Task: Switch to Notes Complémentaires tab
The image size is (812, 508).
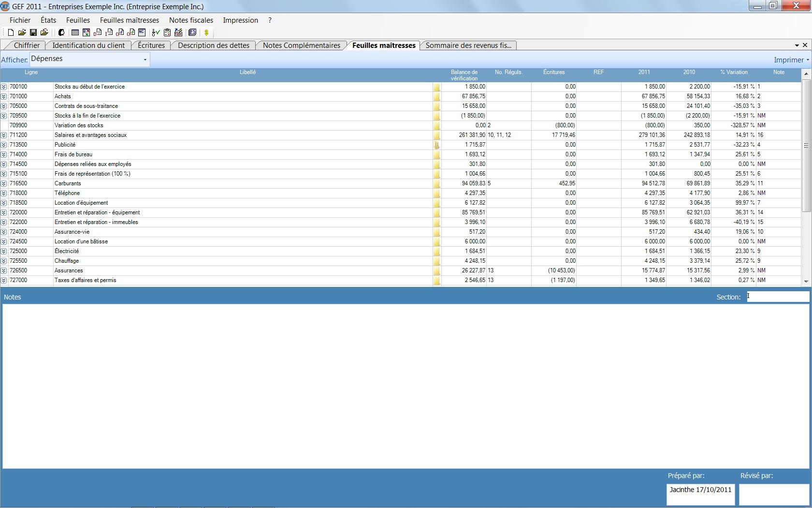Action: tap(301, 45)
